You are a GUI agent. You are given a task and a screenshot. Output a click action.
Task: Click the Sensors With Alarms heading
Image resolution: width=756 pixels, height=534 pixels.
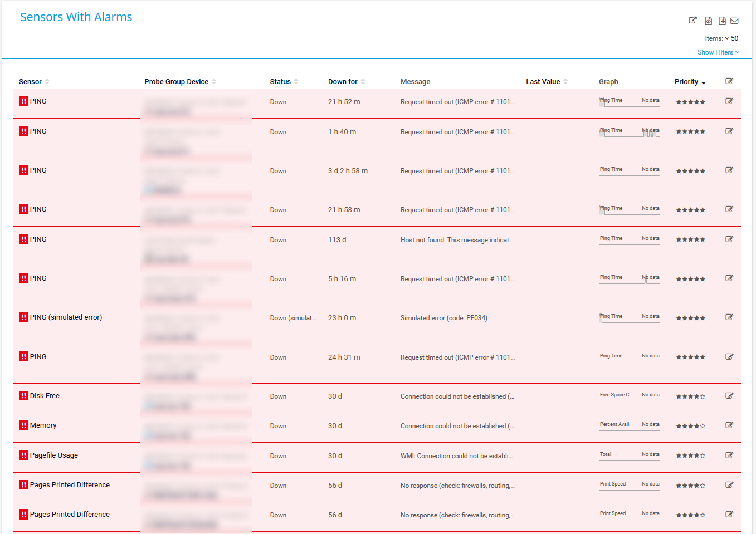tap(76, 17)
